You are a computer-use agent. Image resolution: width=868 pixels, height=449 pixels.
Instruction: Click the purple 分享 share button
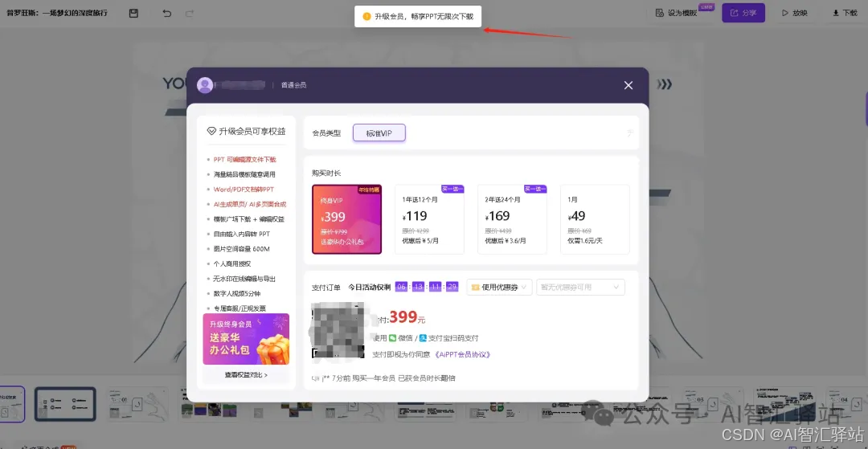743,13
